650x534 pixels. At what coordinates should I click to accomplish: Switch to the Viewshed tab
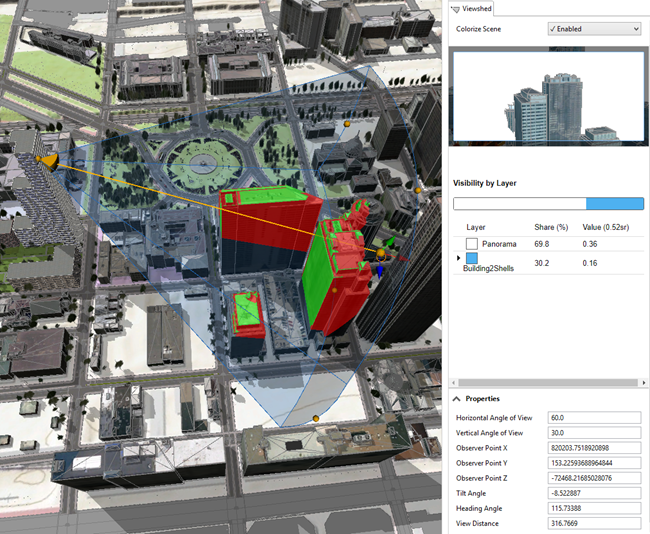(477, 9)
